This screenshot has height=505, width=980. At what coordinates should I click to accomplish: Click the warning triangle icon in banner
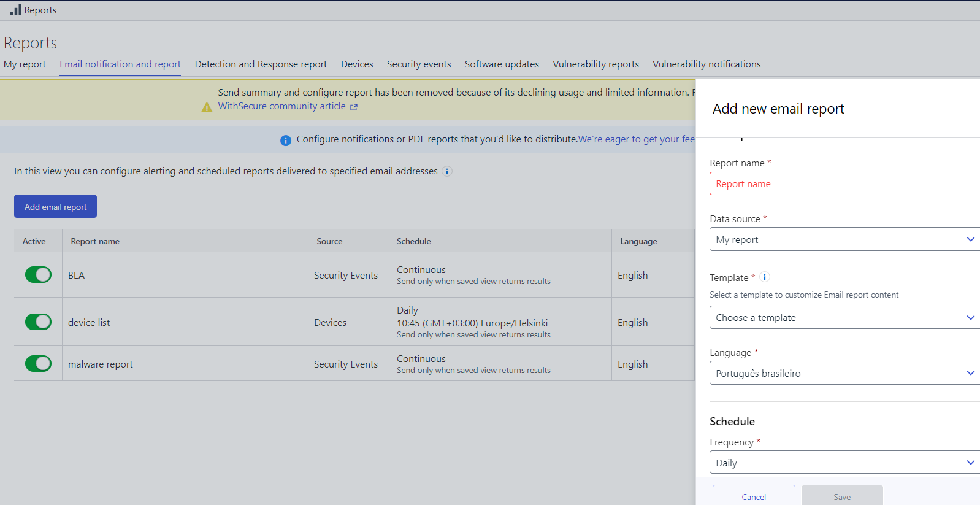pos(207,107)
